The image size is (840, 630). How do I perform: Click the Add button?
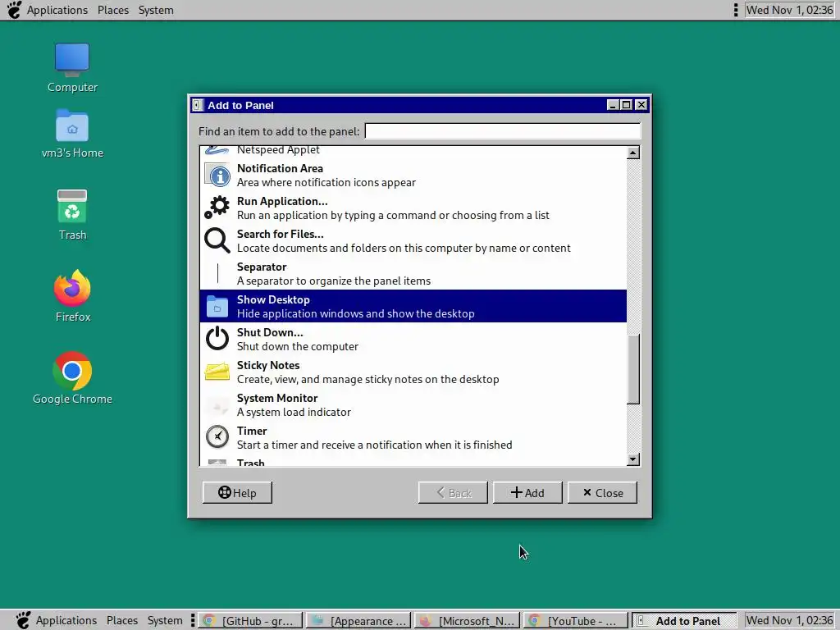527,492
